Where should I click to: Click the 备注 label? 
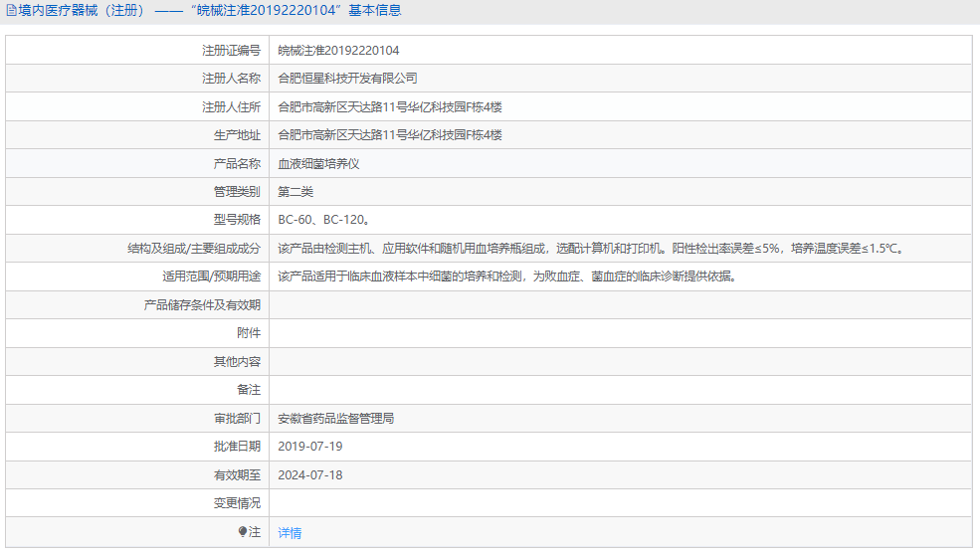point(249,390)
